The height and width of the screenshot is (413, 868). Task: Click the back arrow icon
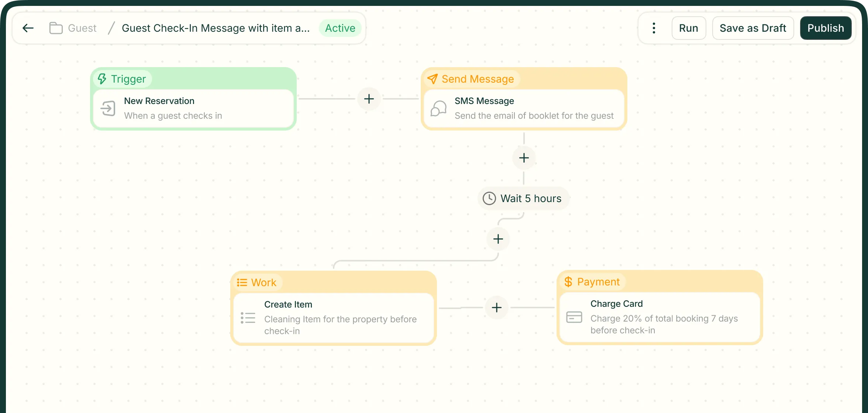tap(28, 28)
